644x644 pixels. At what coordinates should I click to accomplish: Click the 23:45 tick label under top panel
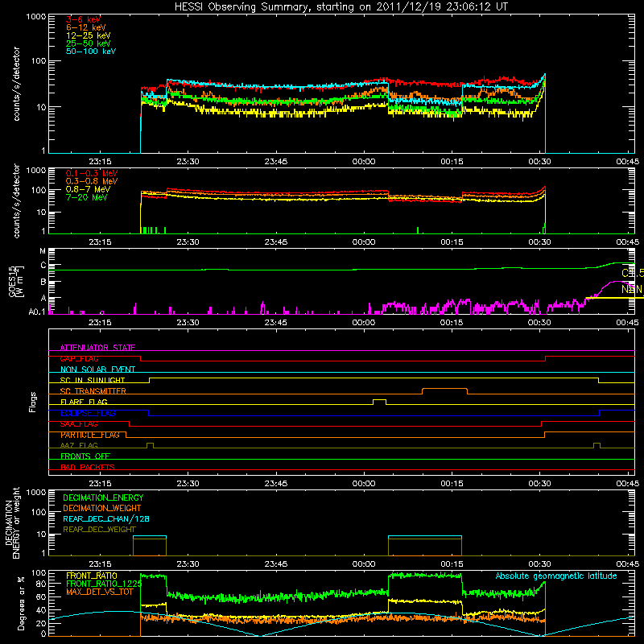(275, 162)
